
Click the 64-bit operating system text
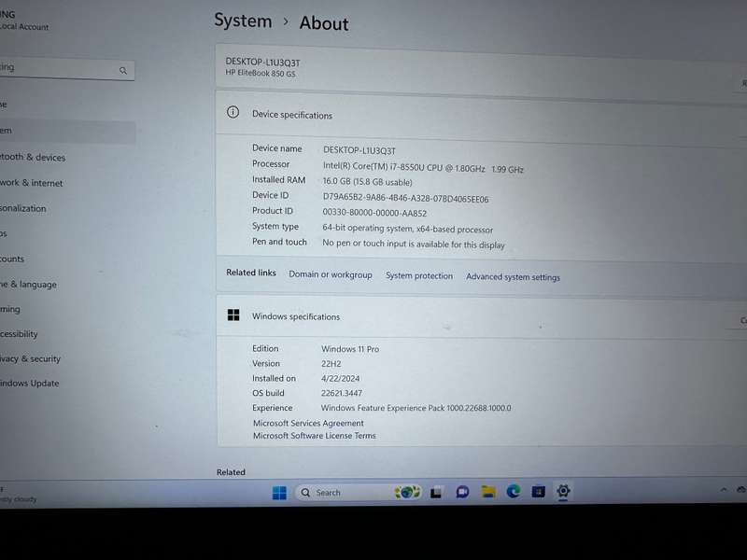point(407,229)
